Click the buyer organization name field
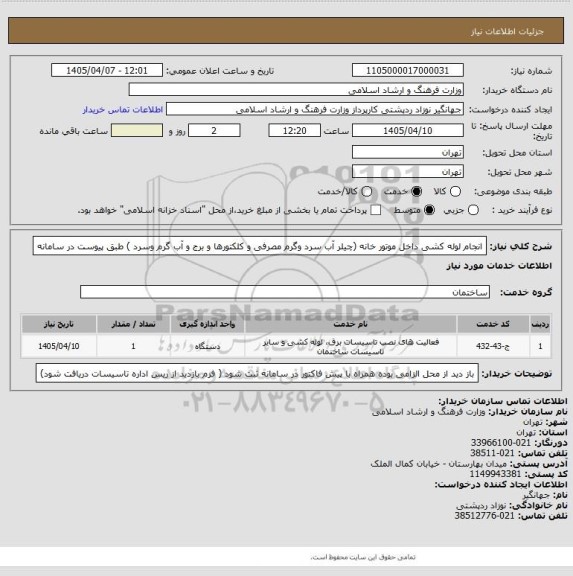The height and width of the screenshot is (576, 573). tap(296, 90)
